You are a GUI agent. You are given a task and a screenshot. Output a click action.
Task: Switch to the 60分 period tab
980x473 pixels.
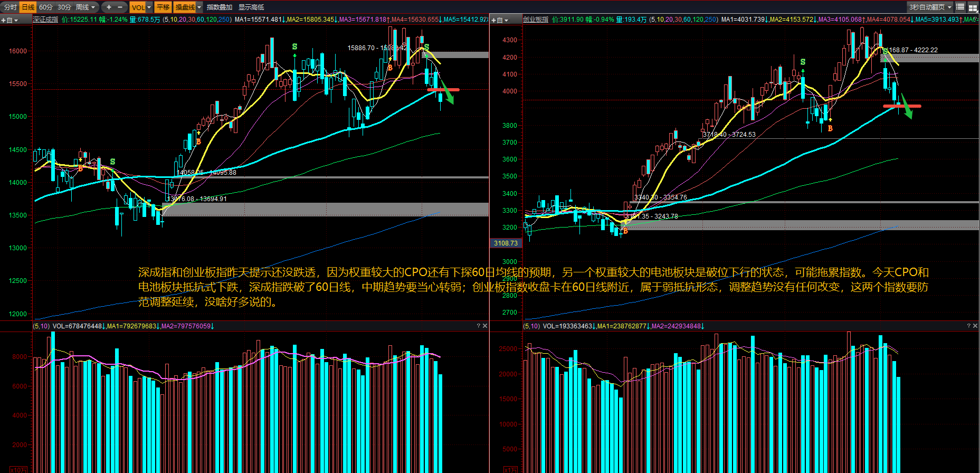[46, 7]
